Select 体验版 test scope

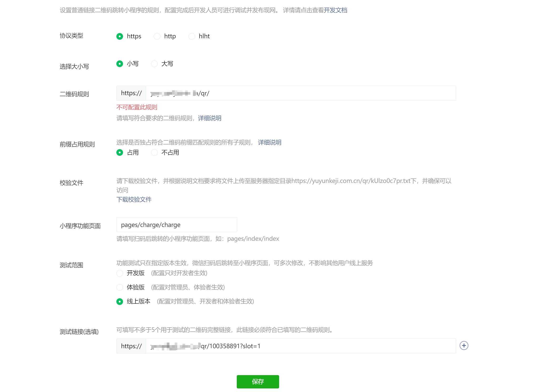120,288
